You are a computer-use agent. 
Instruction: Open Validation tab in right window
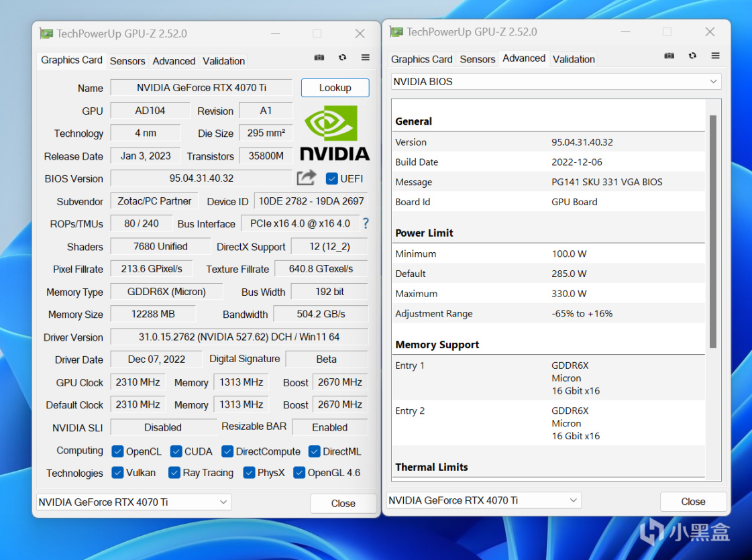pos(574,59)
